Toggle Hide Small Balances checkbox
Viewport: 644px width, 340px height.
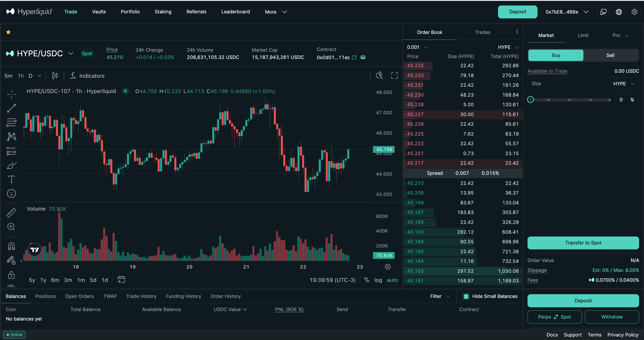click(466, 296)
